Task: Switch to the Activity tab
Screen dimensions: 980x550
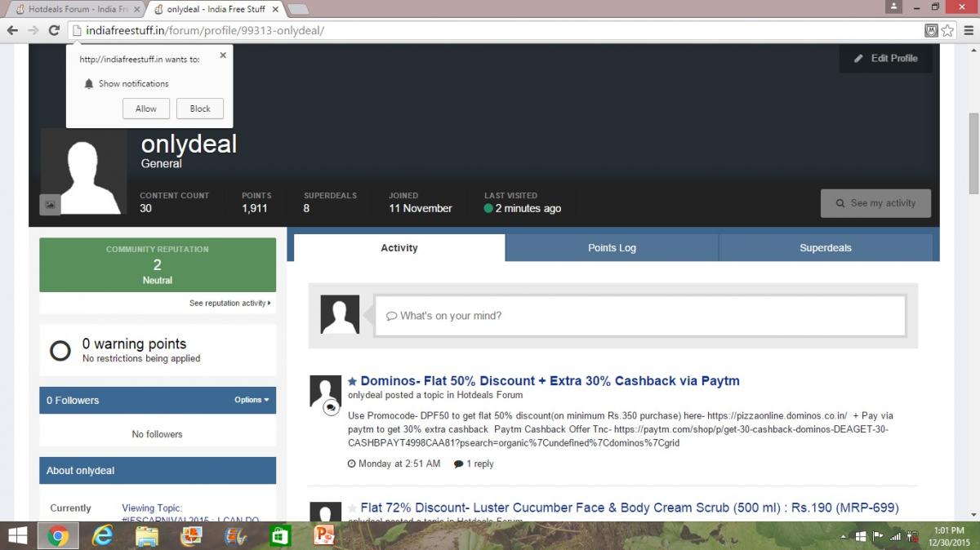Action: pos(399,248)
